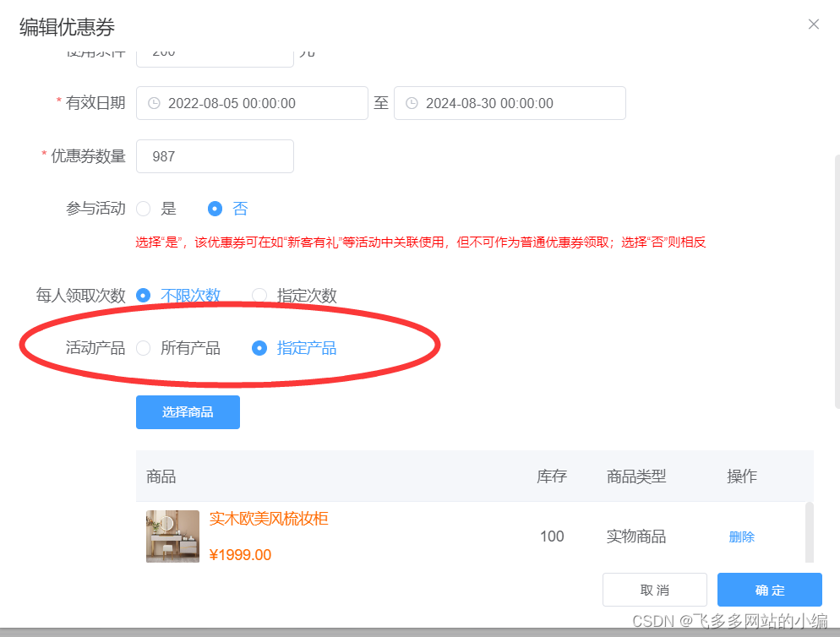Click the clock icon in start date field
840x637 pixels.
154,103
